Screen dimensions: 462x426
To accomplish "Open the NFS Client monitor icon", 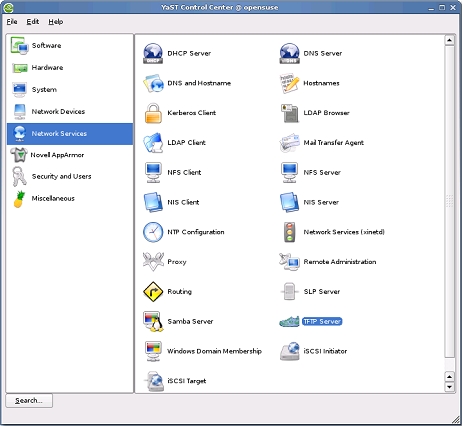I will point(153,172).
